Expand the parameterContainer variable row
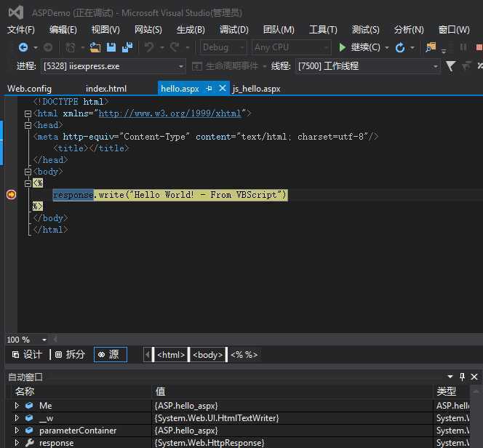 (x=17, y=431)
